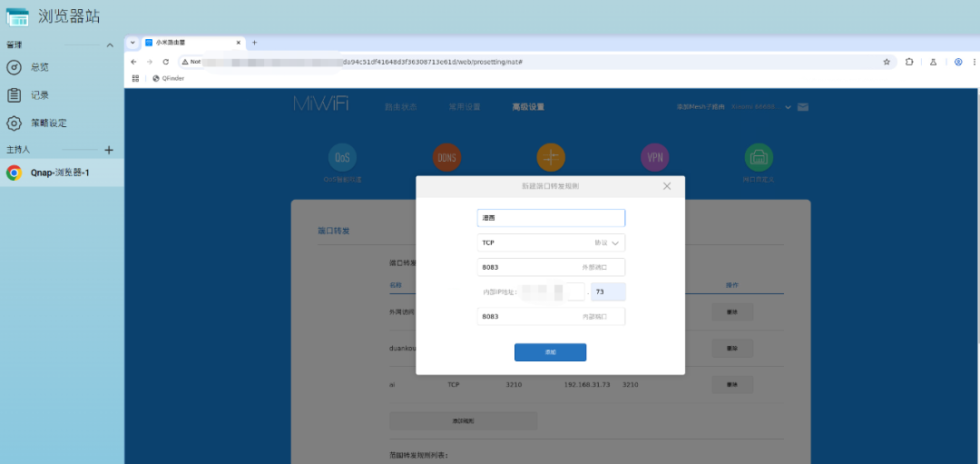This screenshot has height=464, width=980.
Task: Click the browser reload icon
Action: coord(165,62)
